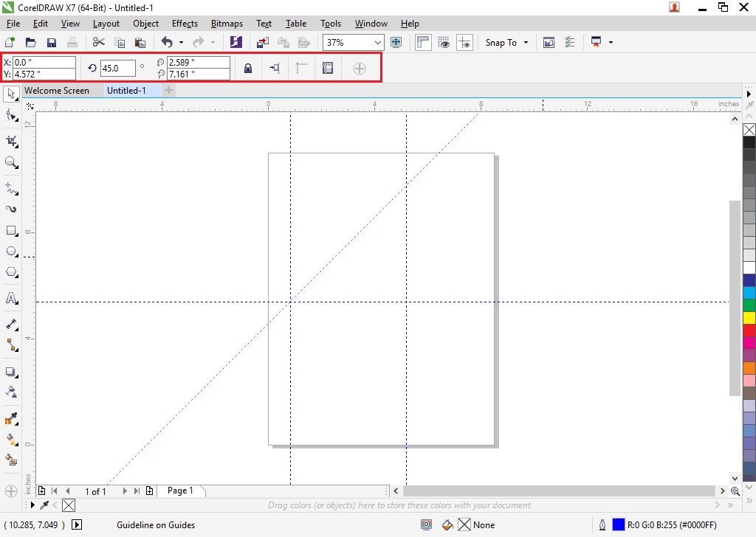Click the New document icon
The image size is (756, 537).
click(x=10, y=42)
